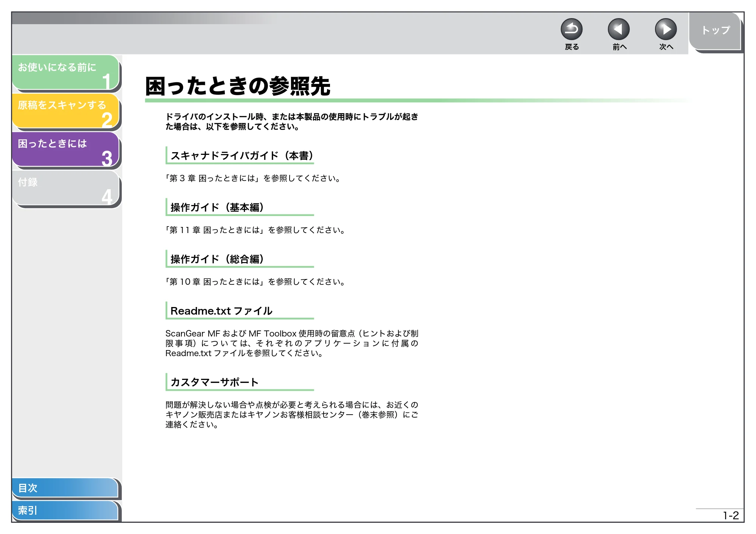
Task: Open chapter 1 お使いになる前に tab
Action: pos(66,73)
